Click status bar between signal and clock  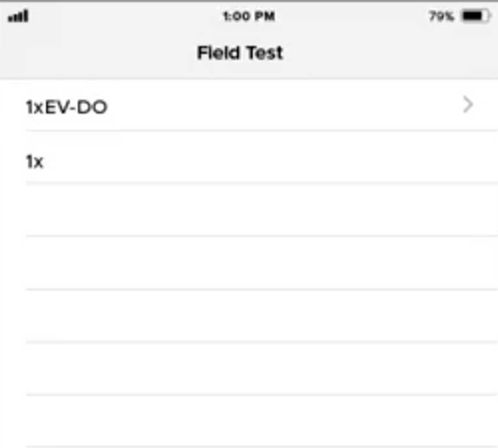pos(125,16)
